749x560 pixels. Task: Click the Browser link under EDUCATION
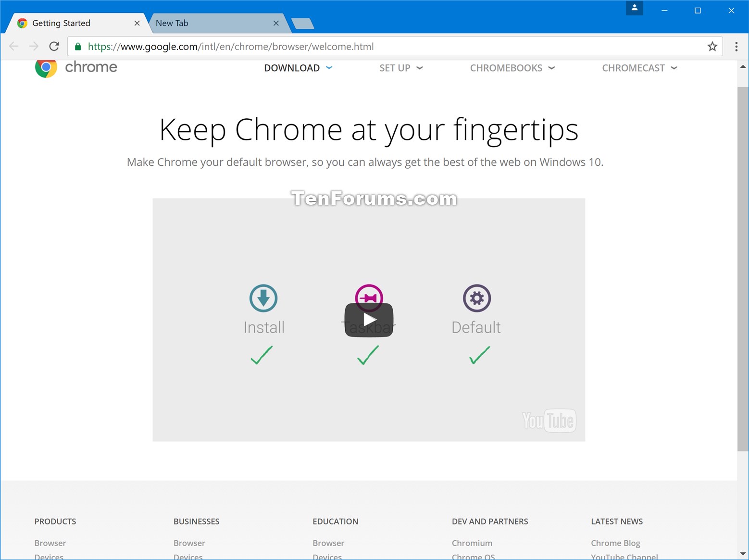coord(328,543)
